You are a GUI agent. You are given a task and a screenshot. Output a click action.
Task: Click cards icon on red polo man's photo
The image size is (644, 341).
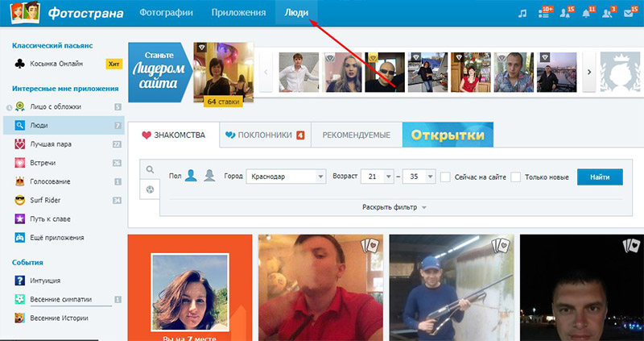[x=371, y=246]
